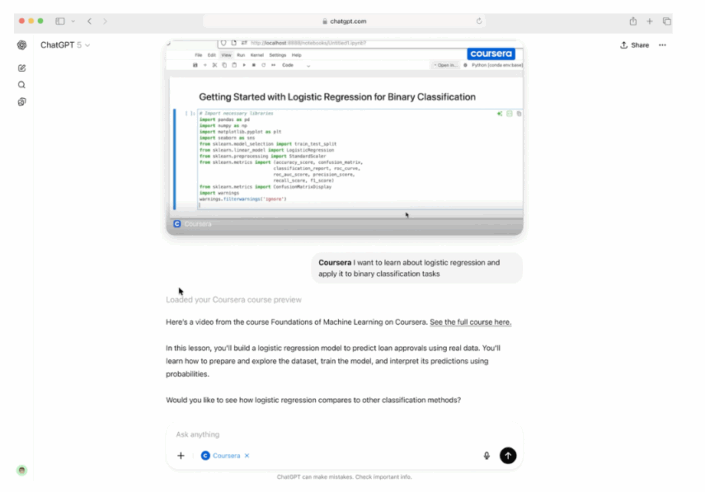The width and height of the screenshot is (705, 492).
Task: Click the 'Getting Started with Logistic Regression' heading
Action: 337,97
